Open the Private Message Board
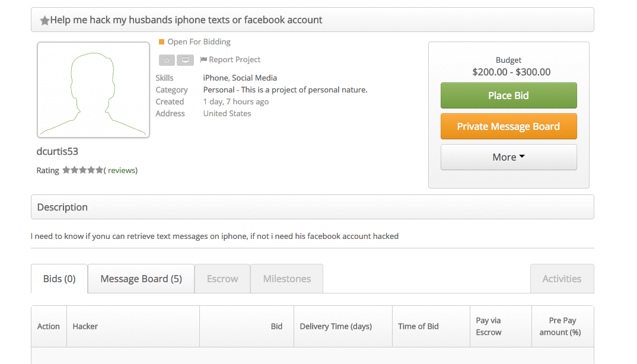This screenshot has width=637, height=364. tap(508, 126)
